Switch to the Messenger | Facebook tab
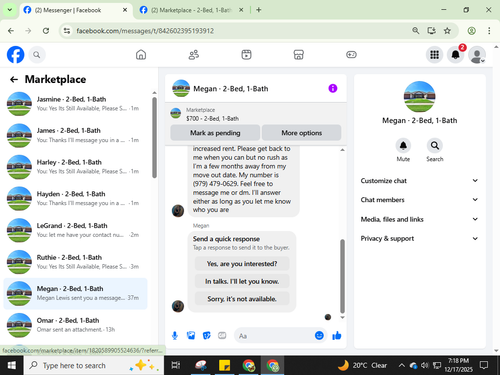The width and height of the screenshot is (500, 375). 76,10
